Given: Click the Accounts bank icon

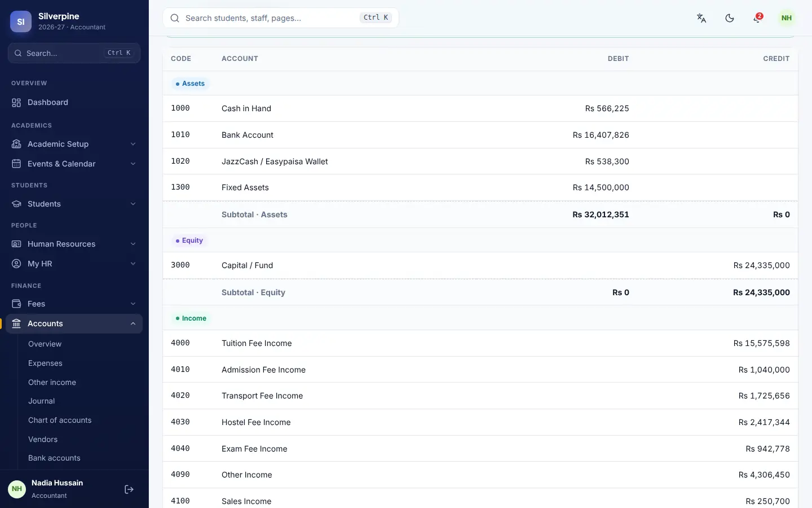Looking at the screenshot, I should pyautogui.click(x=16, y=323).
